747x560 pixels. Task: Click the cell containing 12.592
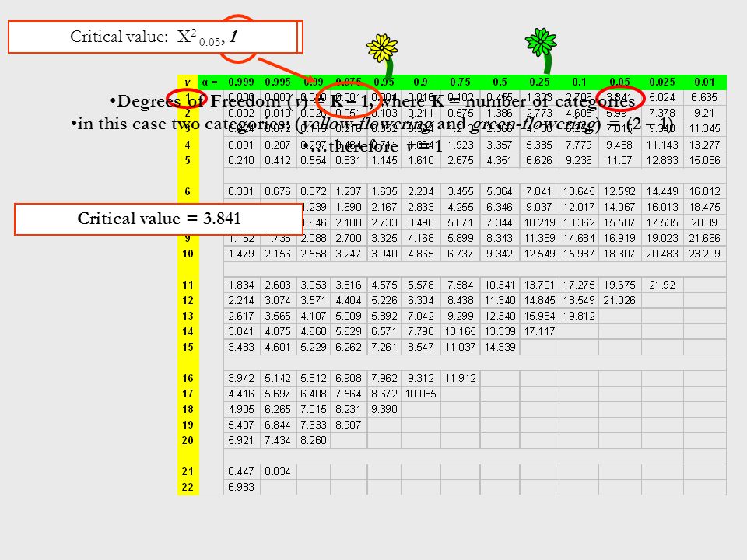(619, 191)
